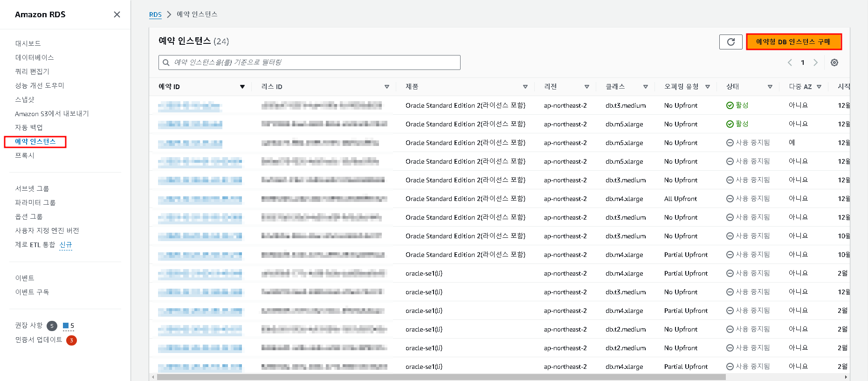This screenshot has height=381, width=868.
Task: Click stopped status icon in All Upfront row
Action: 730,199
